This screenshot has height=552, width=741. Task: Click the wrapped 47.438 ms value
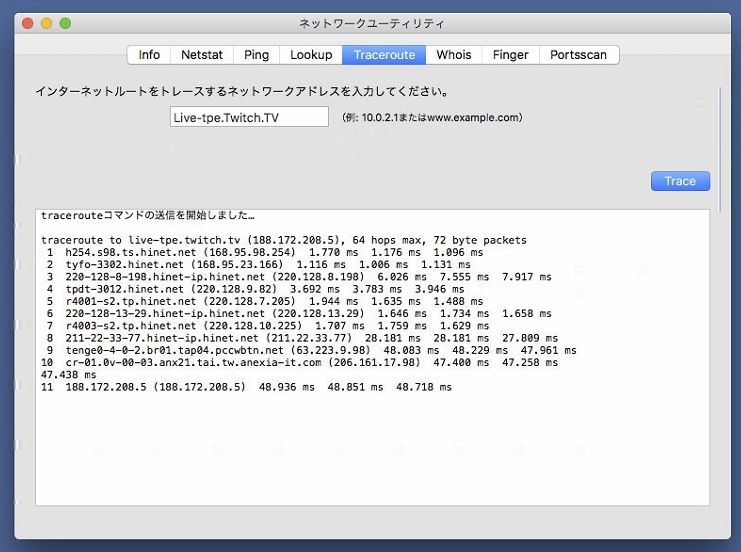(69, 375)
